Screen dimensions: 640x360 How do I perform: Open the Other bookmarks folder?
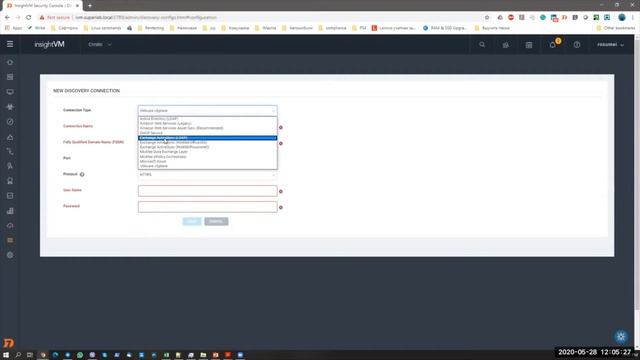[x=616, y=28]
